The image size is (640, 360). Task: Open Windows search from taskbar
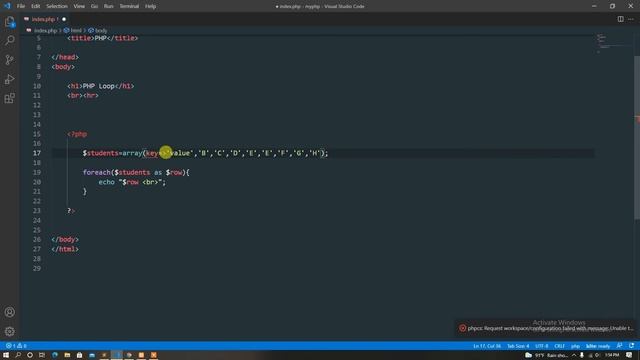[18, 355]
